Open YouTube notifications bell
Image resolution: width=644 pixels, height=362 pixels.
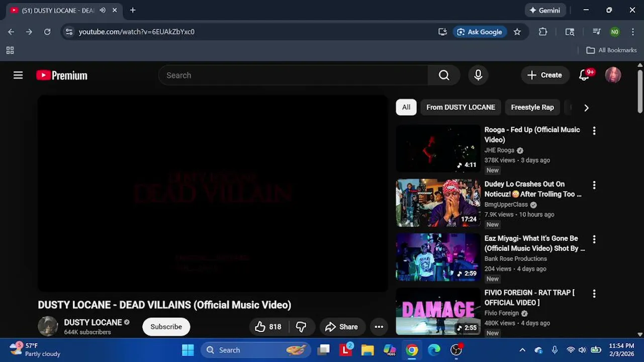[584, 75]
